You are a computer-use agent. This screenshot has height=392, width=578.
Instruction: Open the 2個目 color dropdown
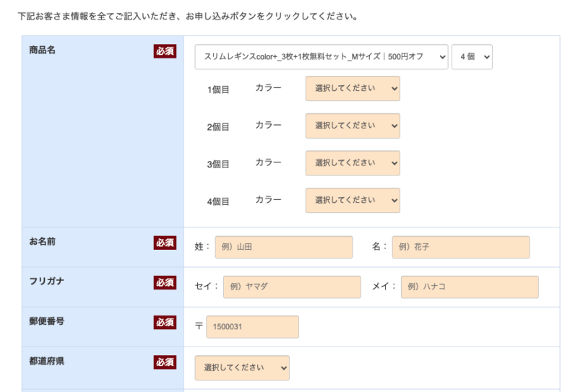tap(353, 126)
